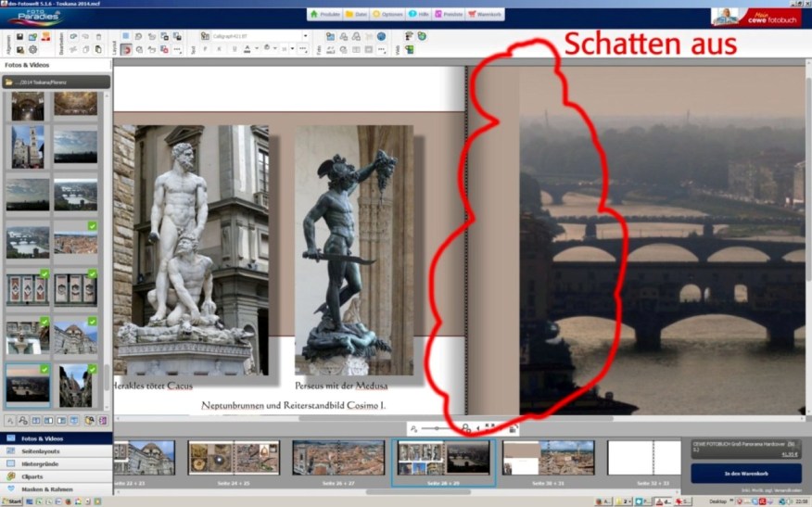Viewport: 812px width, 507px height.
Task: Open the 2014 Toskana/Florenz folder selector
Action: pyautogui.click(x=56, y=82)
